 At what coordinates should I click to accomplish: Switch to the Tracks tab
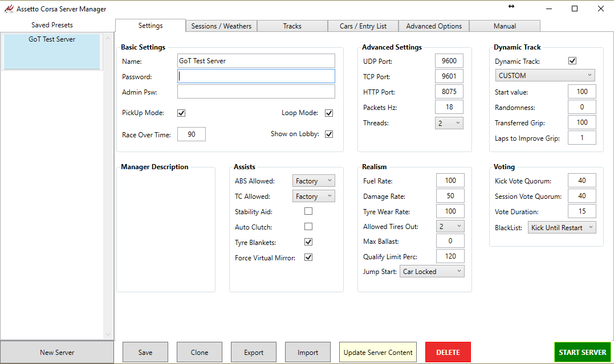click(x=292, y=26)
